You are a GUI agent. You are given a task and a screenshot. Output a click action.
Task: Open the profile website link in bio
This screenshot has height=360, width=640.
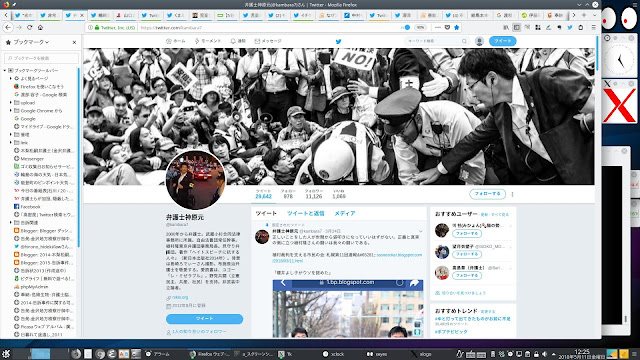coord(180,298)
